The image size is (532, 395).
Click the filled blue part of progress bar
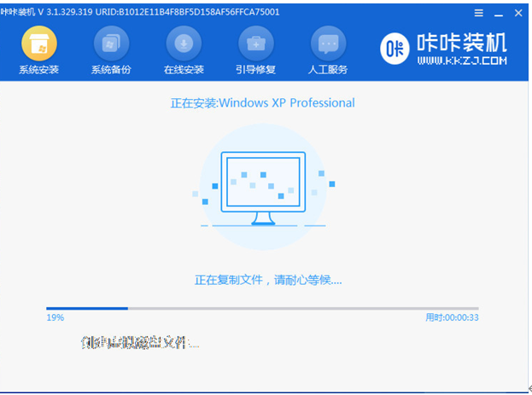[x=87, y=308]
